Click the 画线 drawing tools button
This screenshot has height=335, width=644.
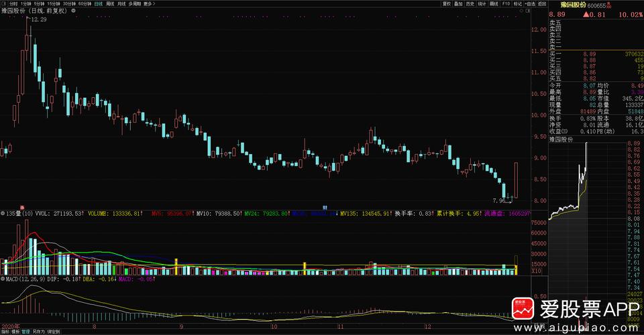point(494,4)
